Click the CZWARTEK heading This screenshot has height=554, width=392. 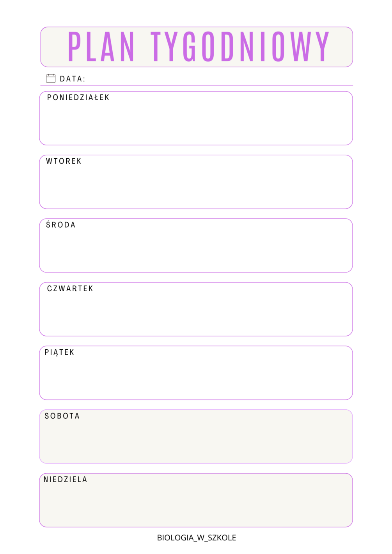[70, 289]
